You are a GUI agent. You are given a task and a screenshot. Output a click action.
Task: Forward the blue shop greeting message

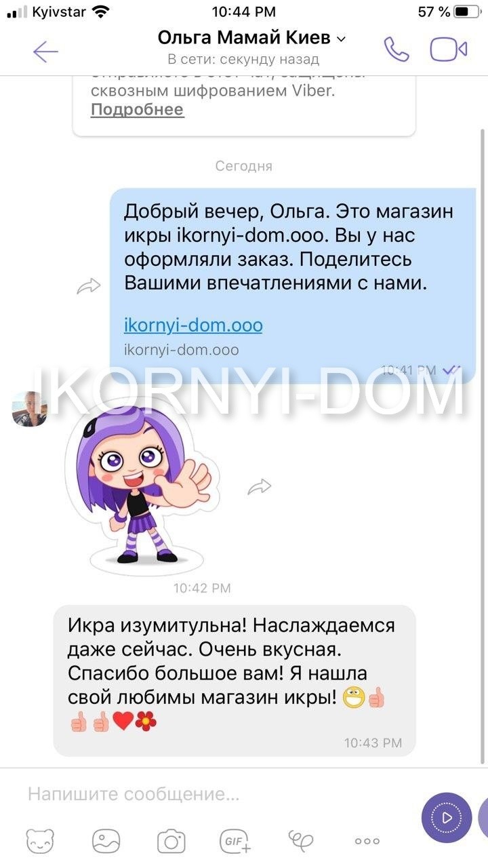88,287
